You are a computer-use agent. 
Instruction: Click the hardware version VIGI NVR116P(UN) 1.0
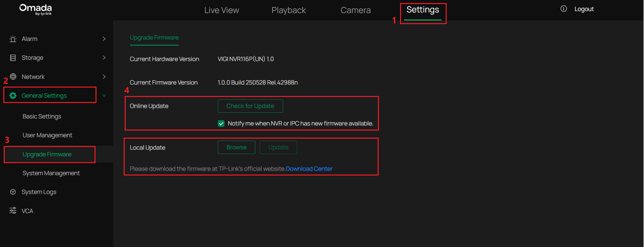point(246,59)
